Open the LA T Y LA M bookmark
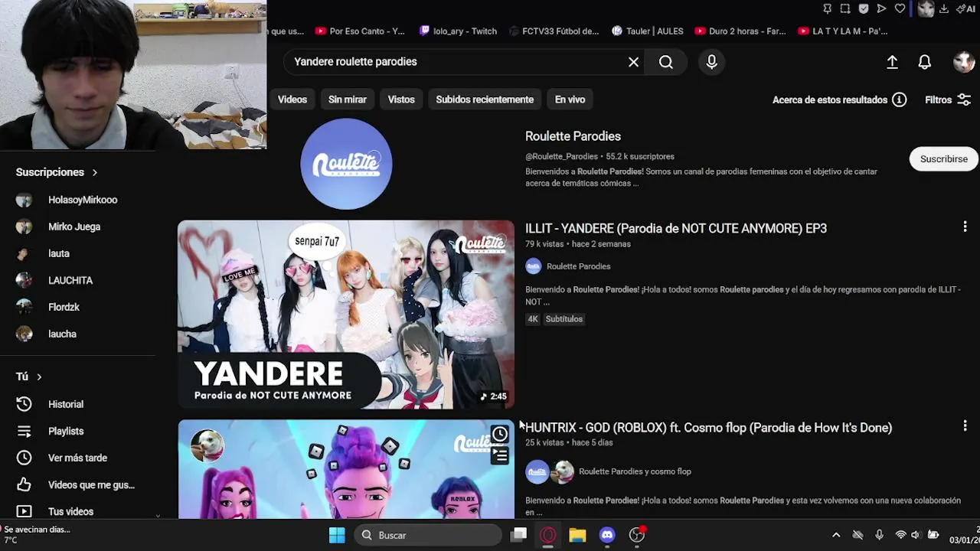Image resolution: width=980 pixels, height=551 pixels. pyautogui.click(x=842, y=31)
